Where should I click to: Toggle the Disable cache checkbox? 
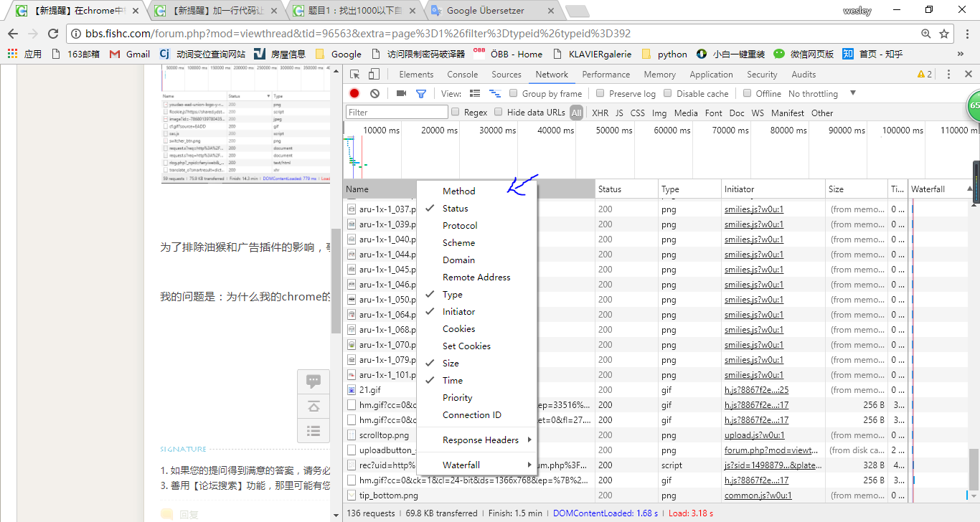pyautogui.click(x=668, y=93)
